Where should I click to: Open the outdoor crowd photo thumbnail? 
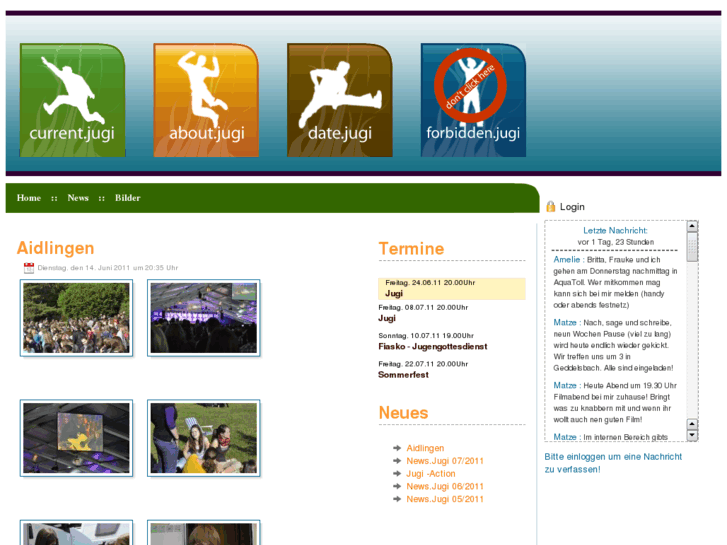click(x=77, y=318)
